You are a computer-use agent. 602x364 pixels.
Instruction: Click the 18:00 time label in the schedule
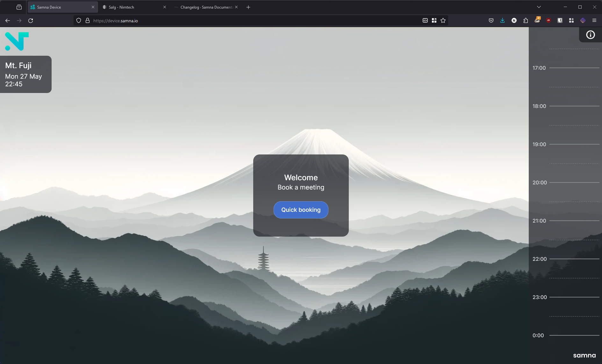539,106
